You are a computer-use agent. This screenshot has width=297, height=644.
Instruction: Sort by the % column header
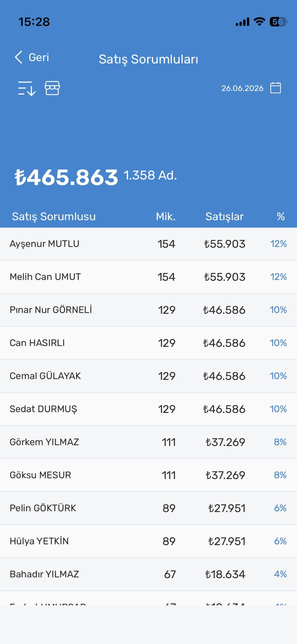click(x=281, y=216)
